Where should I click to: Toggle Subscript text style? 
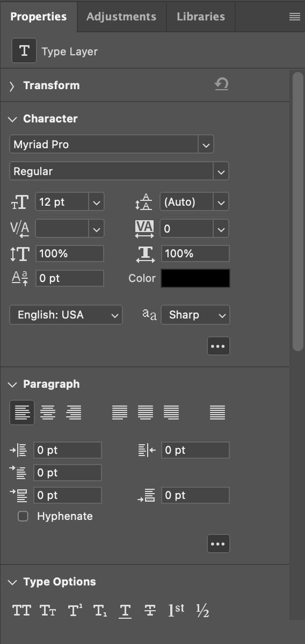click(100, 611)
